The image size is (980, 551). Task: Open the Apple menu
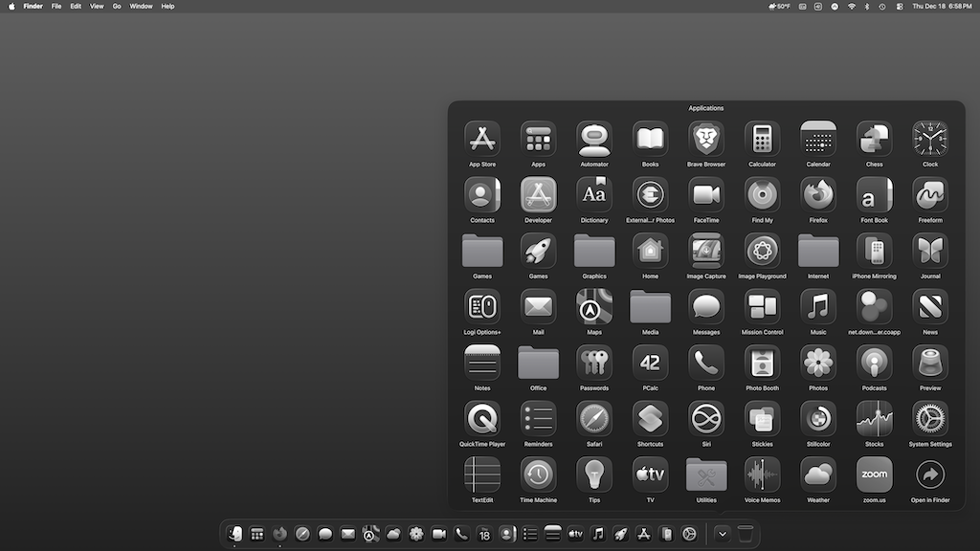pyautogui.click(x=11, y=7)
